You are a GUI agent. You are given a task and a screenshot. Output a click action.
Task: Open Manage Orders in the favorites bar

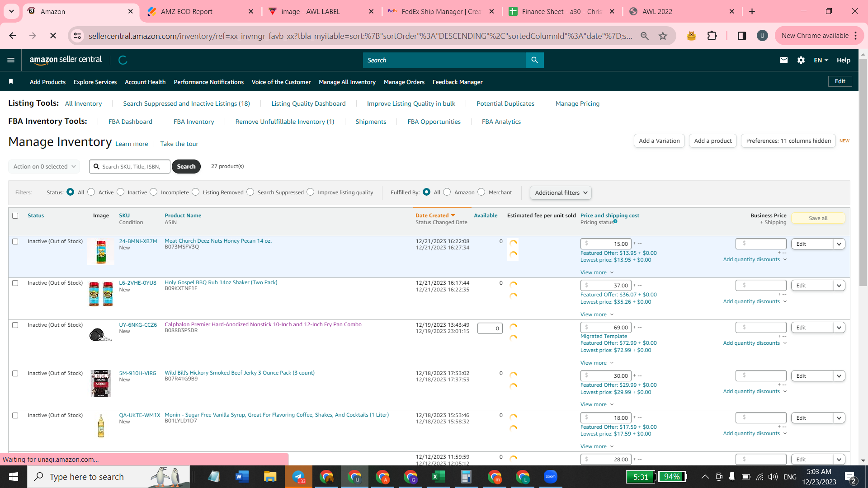tap(404, 82)
